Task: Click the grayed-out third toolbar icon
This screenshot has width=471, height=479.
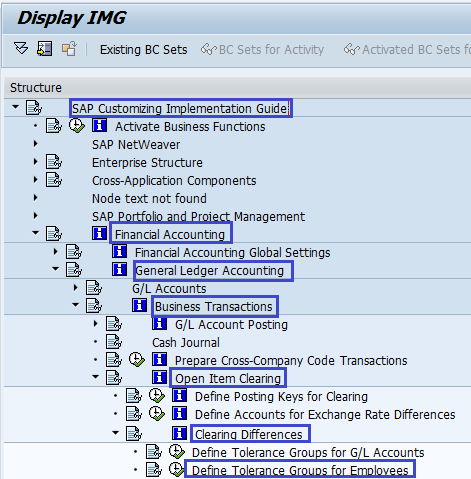Action: 69,49
